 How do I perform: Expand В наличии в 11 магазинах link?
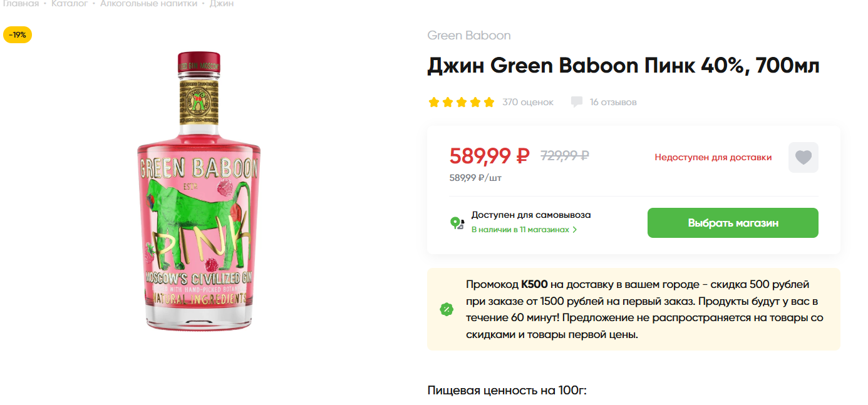524,230
